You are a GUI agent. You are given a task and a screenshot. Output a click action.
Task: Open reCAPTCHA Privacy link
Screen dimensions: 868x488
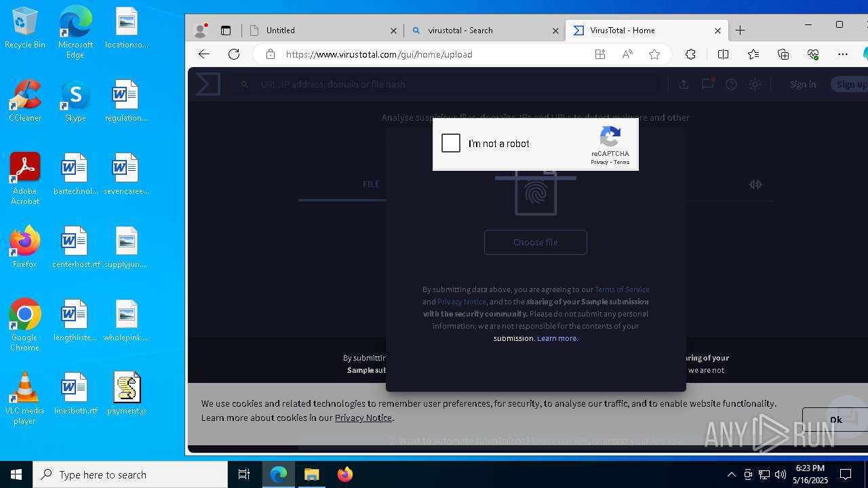click(x=599, y=162)
